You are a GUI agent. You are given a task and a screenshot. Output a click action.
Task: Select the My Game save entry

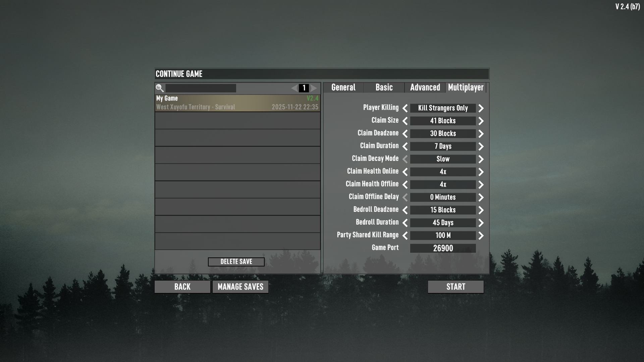(237, 103)
